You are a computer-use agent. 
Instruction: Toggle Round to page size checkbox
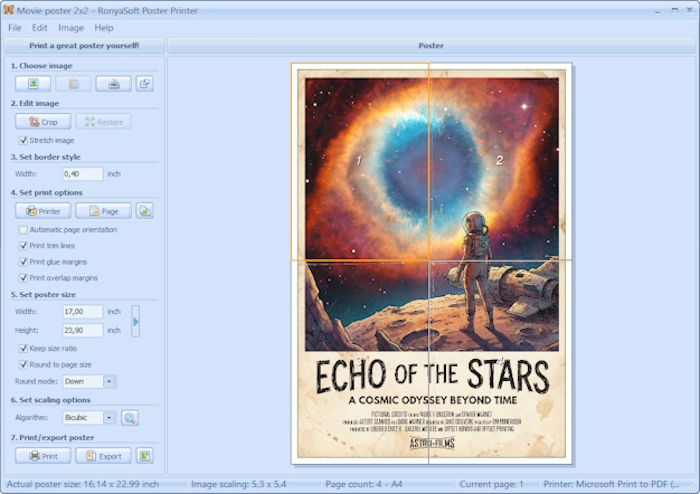(23, 364)
